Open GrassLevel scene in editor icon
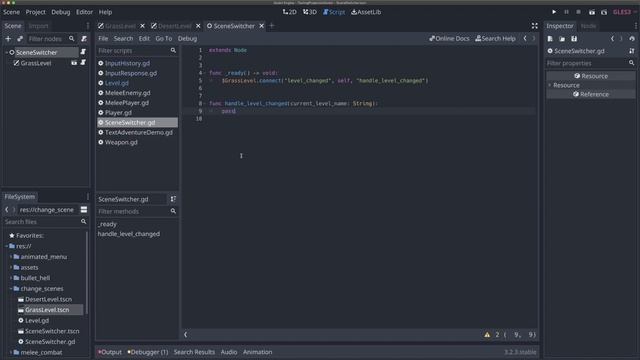 pos(74,63)
